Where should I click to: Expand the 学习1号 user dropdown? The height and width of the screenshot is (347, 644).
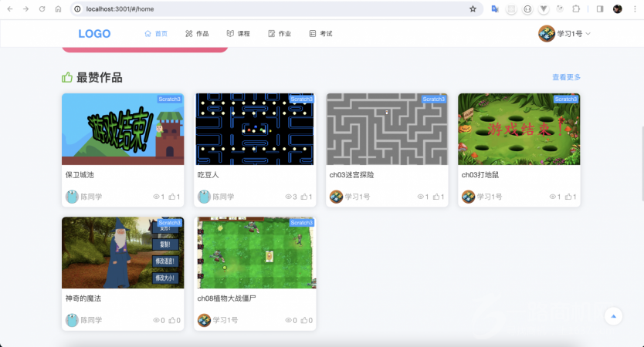click(565, 34)
